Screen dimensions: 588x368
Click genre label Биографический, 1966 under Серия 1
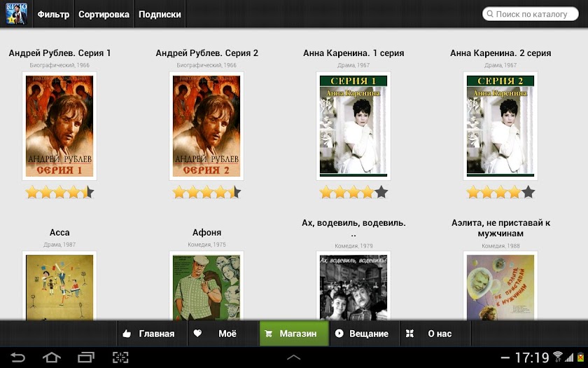pos(59,65)
